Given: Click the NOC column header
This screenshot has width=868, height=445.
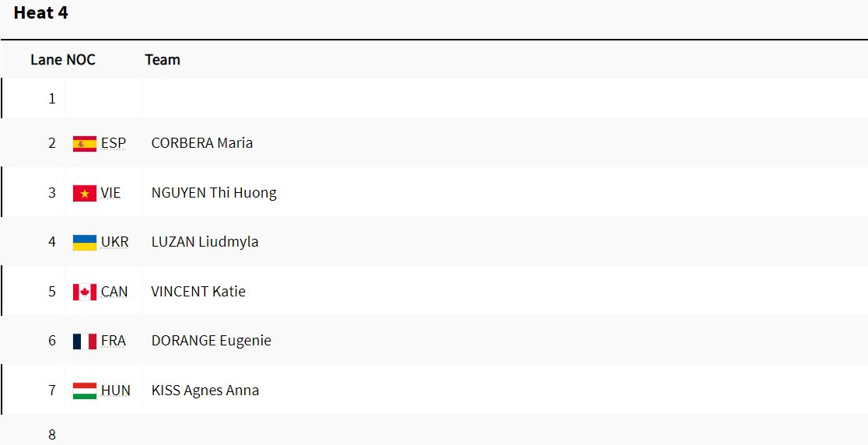Looking at the screenshot, I should [x=81, y=60].
